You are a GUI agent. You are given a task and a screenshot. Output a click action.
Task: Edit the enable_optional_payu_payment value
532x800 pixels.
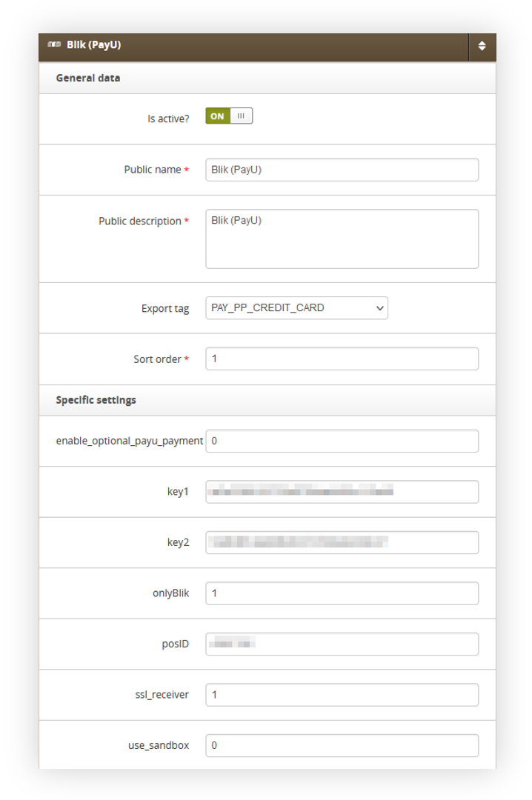(x=342, y=441)
